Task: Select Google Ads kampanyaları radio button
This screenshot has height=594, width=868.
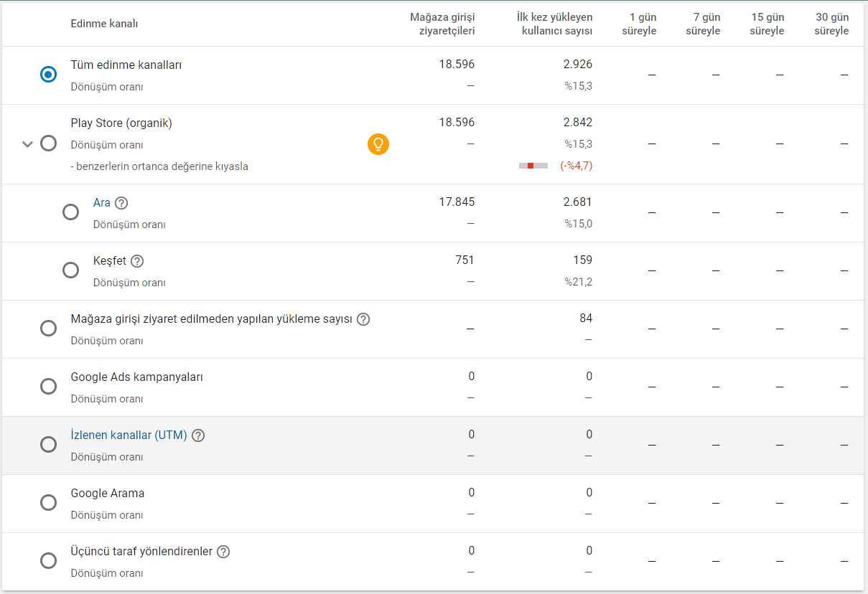Action: click(x=48, y=387)
